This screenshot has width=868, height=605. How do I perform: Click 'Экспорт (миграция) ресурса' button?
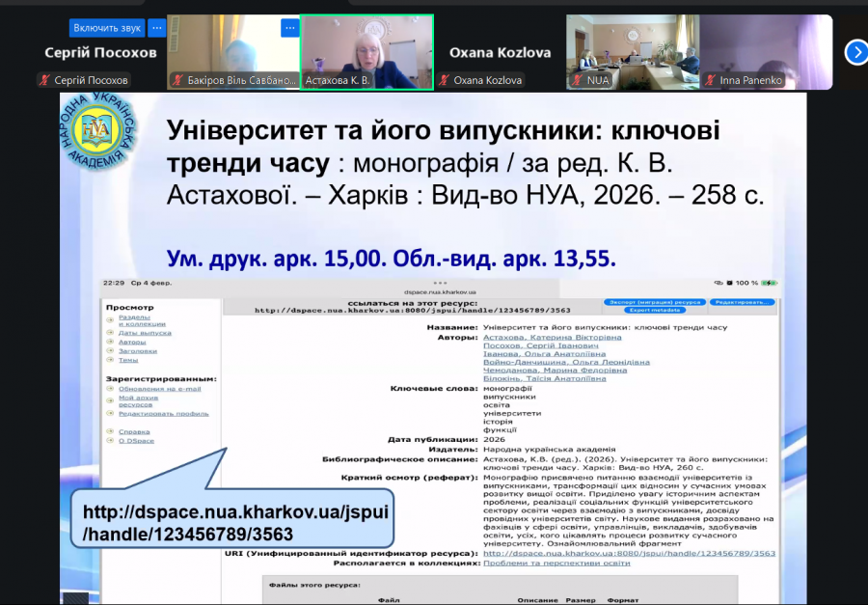(x=652, y=302)
